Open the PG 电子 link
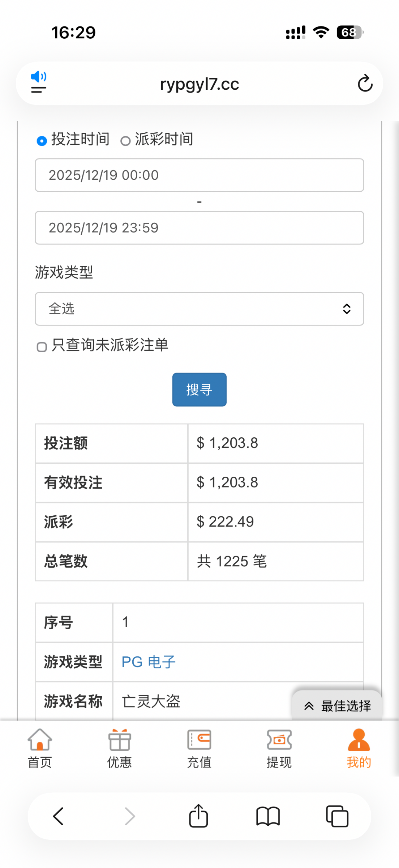This screenshot has width=399, height=868. [149, 662]
